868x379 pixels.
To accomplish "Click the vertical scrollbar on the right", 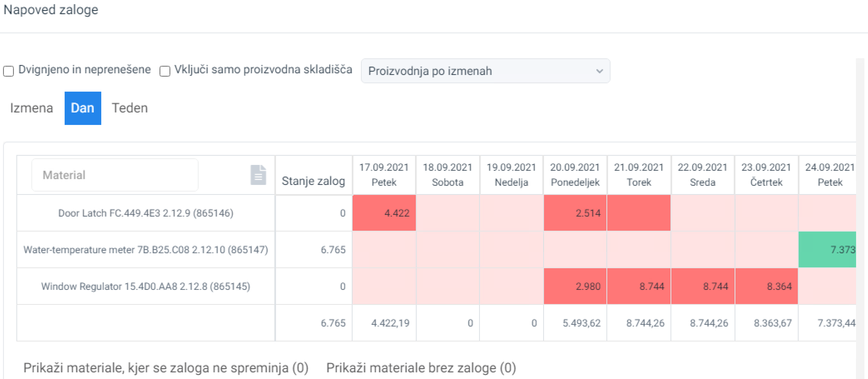I will [860, 219].
